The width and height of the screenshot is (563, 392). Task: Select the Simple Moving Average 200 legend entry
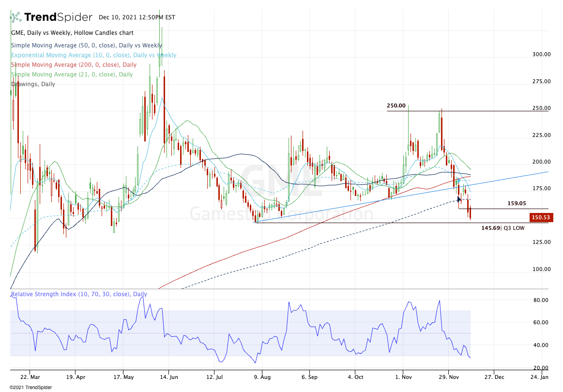click(74, 65)
